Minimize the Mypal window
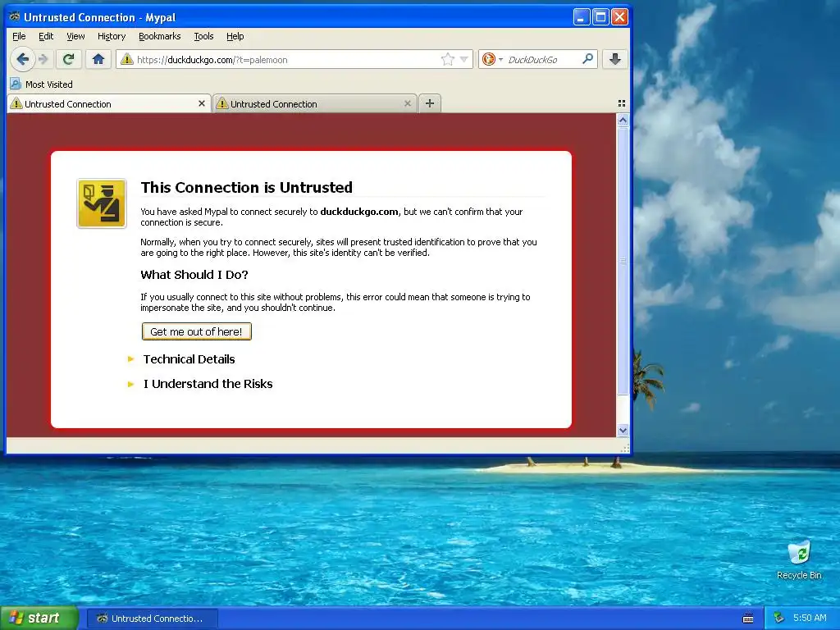This screenshot has height=630, width=840. point(582,16)
